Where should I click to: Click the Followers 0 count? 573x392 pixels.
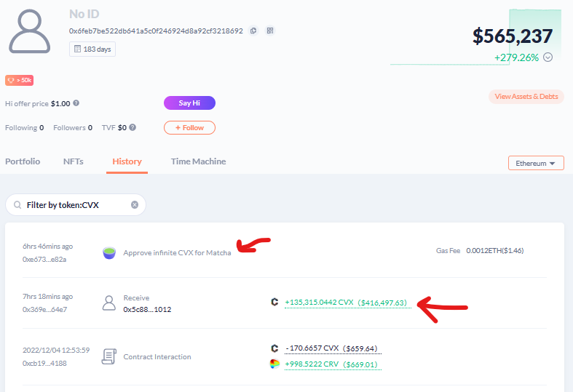point(73,128)
